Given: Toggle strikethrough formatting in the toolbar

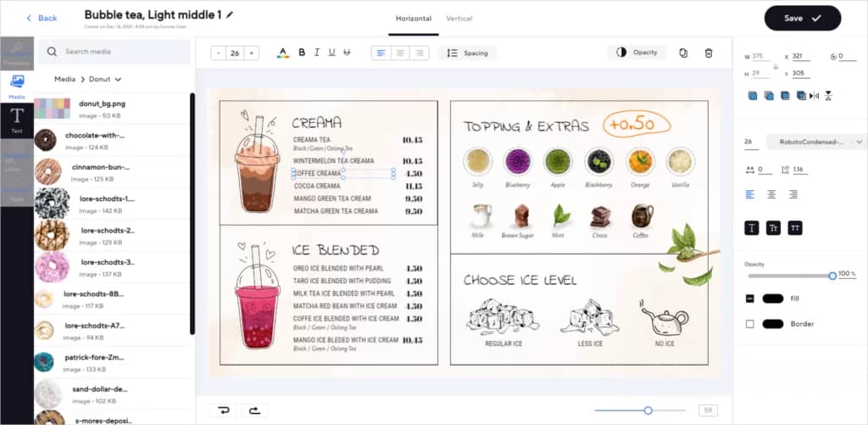Looking at the screenshot, I should (347, 53).
